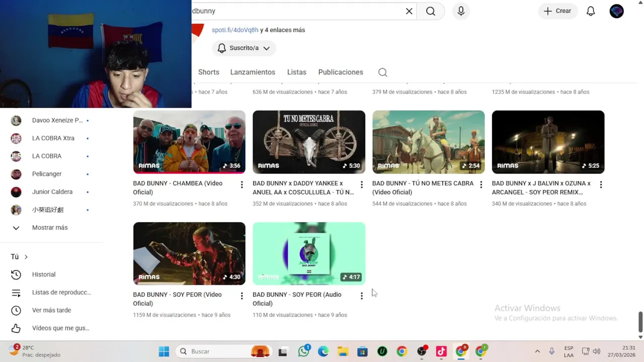Open the SOY PEOR REMIX thumbnail
The image size is (644, 362).
(x=548, y=142)
